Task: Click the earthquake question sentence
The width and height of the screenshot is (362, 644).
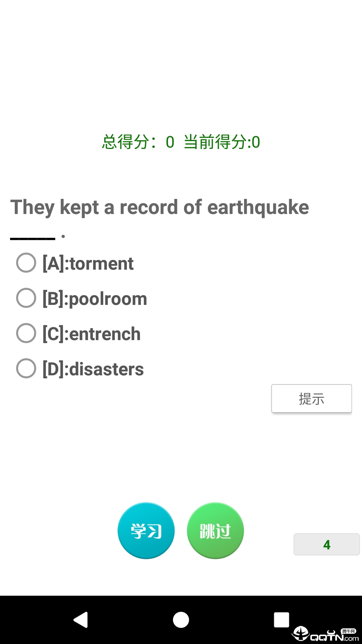Action: tap(160, 207)
